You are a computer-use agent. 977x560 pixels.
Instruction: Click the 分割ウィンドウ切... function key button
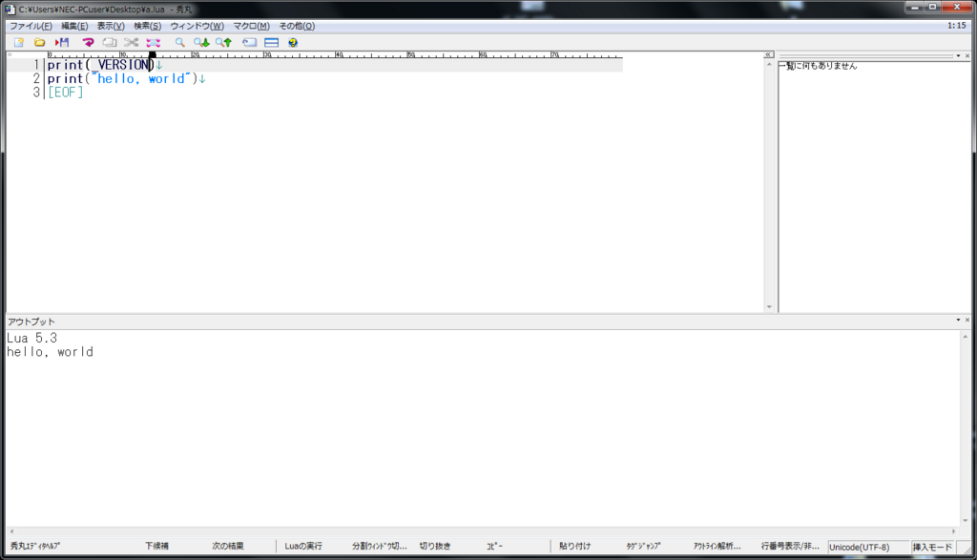click(x=380, y=547)
